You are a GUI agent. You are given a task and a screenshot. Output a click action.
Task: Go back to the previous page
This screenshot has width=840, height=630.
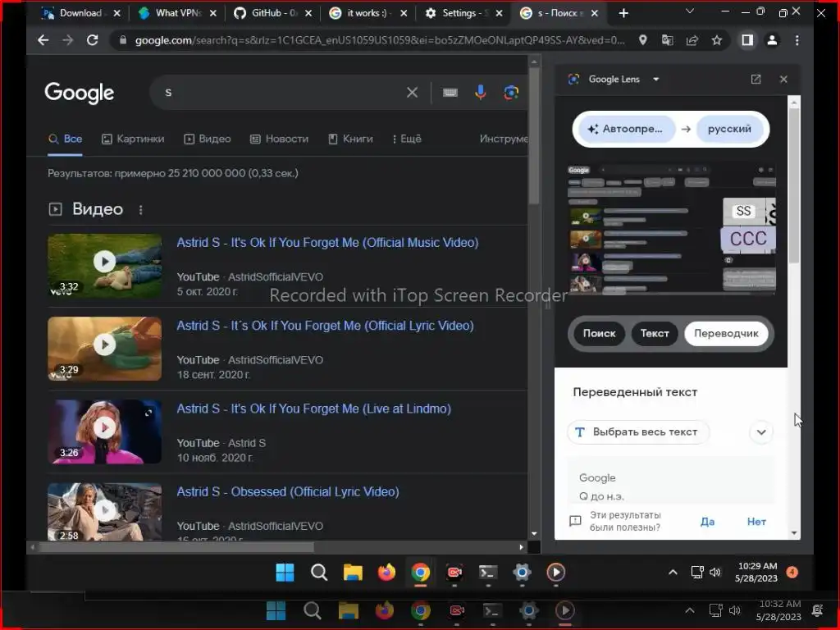43,40
